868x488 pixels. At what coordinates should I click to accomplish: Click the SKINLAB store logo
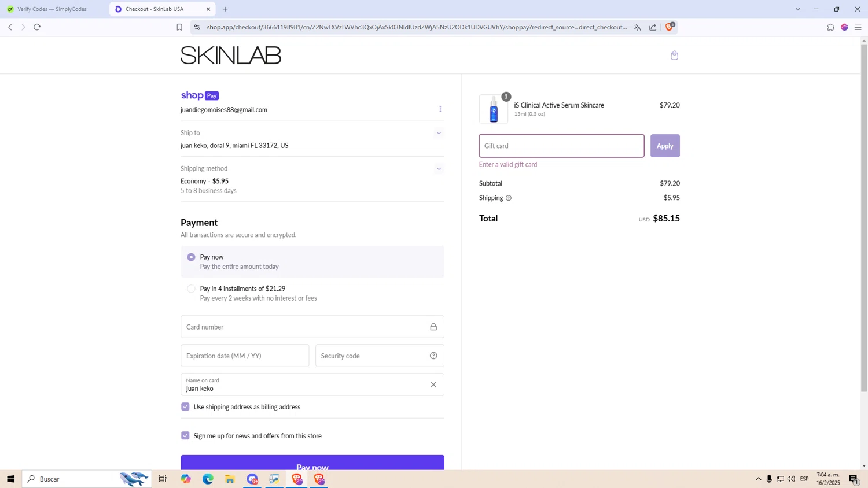[x=231, y=56]
